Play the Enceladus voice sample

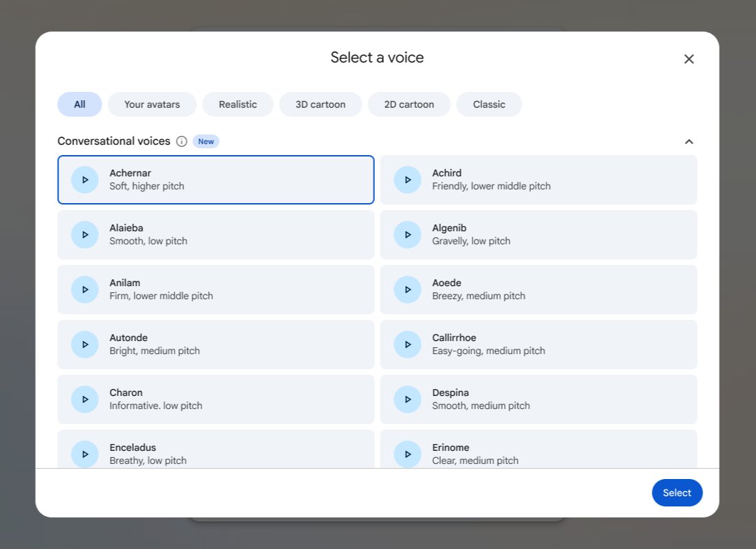[85, 454]
